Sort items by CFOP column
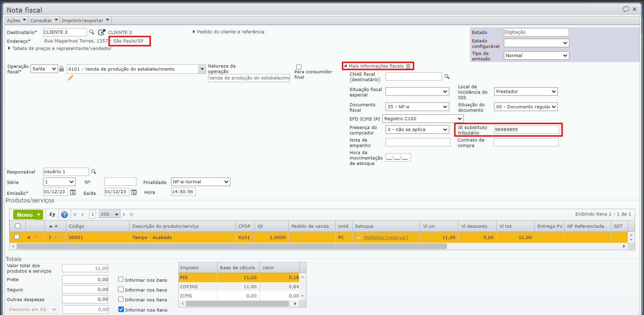 pyautogui.click(x=245, y=226)
